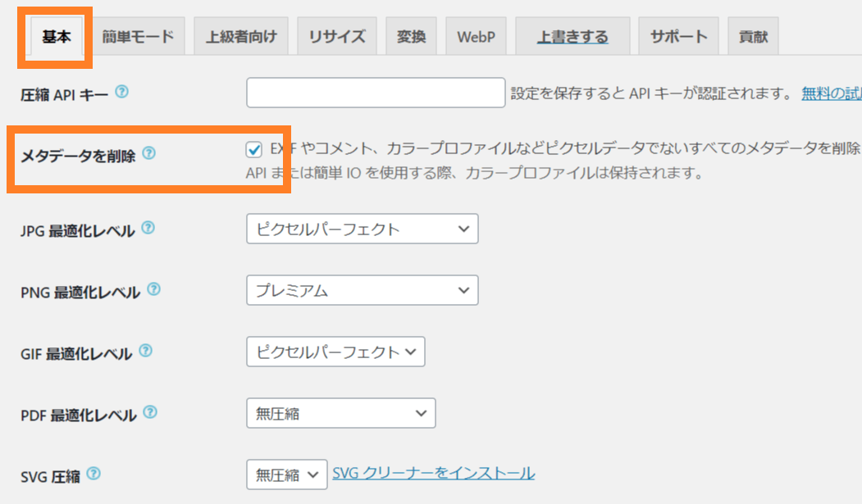
Task: Switch to the 基本 tab
Action: coord(56,36)
